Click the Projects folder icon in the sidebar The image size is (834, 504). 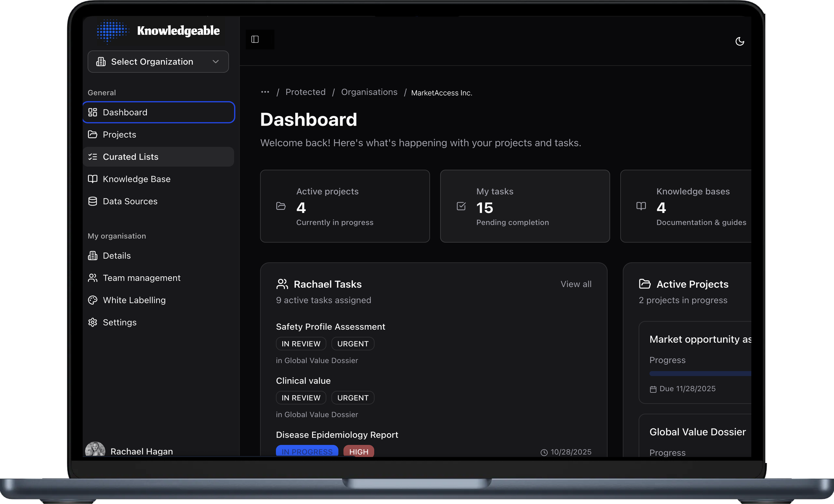(93, 134)
